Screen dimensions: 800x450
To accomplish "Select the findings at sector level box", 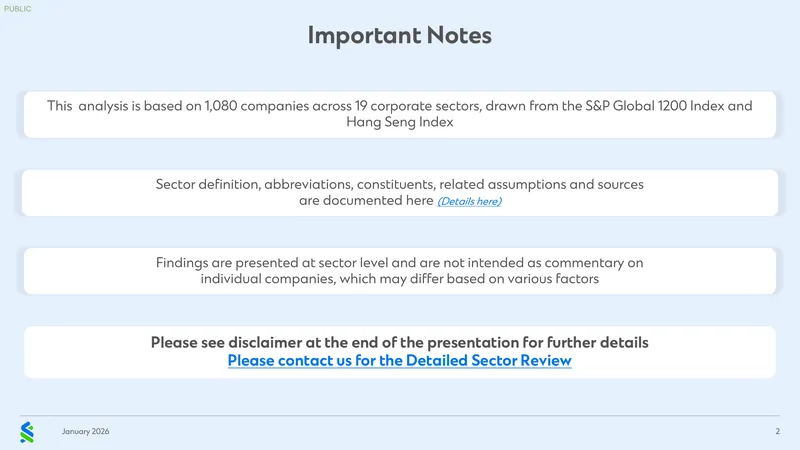I will [x=399, y=271].
